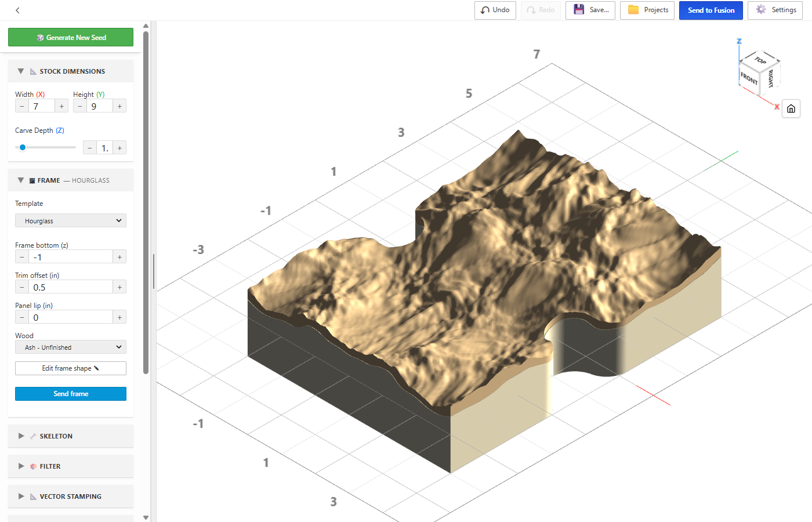Viewport: 812px width, 522px height.
Task: Click the Send frame button
Action: pos(71,394)
